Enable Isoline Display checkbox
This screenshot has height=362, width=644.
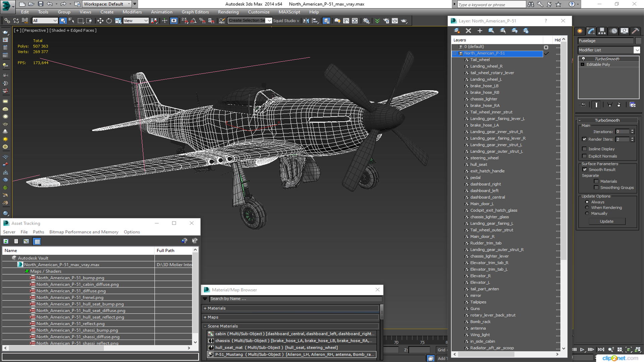click(584, 149)
